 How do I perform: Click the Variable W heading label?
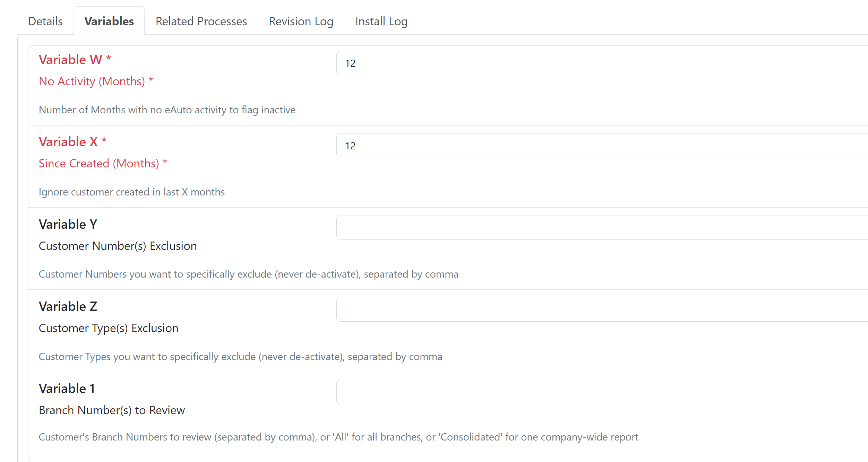coord(75,59)
